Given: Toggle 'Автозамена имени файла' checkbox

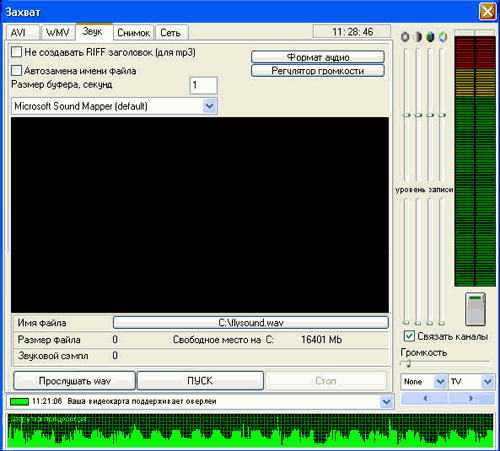Looking at the screenshot, I should point(16,71).
